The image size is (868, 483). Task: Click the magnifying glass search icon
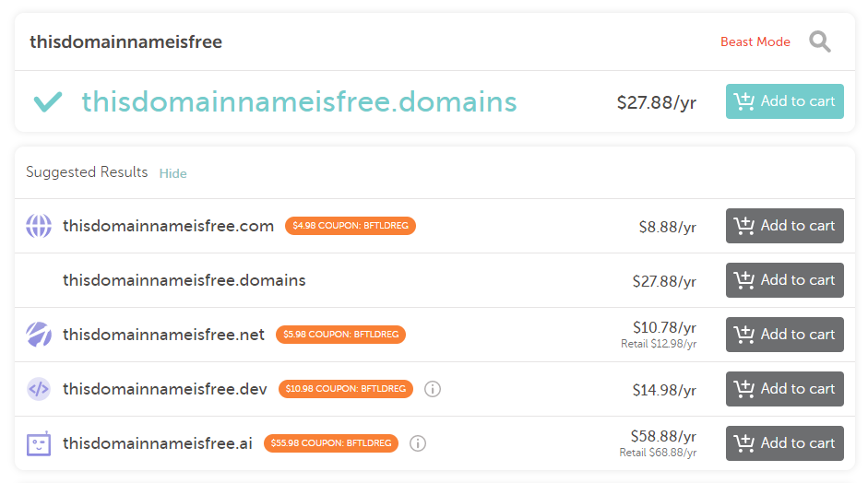(x=820, y=42)
